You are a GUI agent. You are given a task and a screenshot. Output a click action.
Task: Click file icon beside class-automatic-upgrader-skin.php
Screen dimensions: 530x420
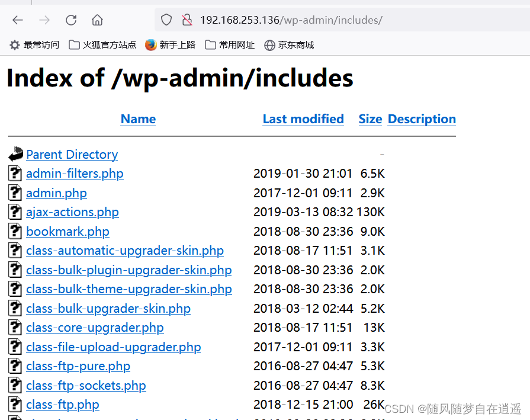pyautogui.click(x=15, y=251)
